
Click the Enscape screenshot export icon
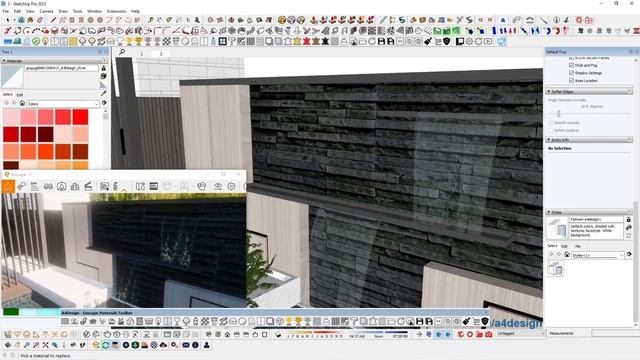coord(104,187)
